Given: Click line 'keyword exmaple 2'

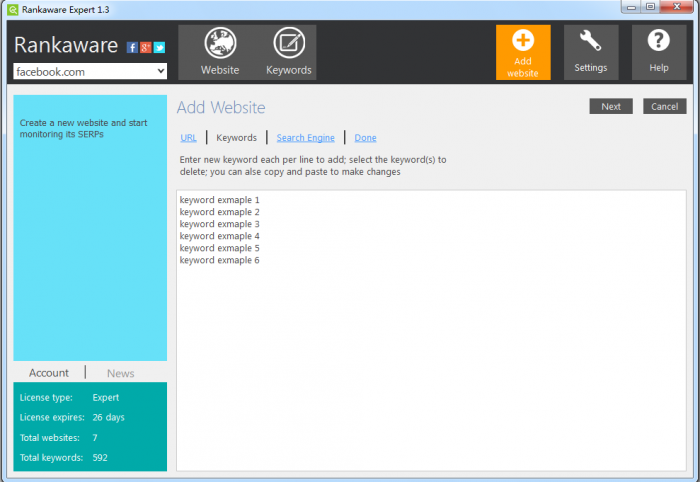Looking at the screenshot, I should coord(219,212).
